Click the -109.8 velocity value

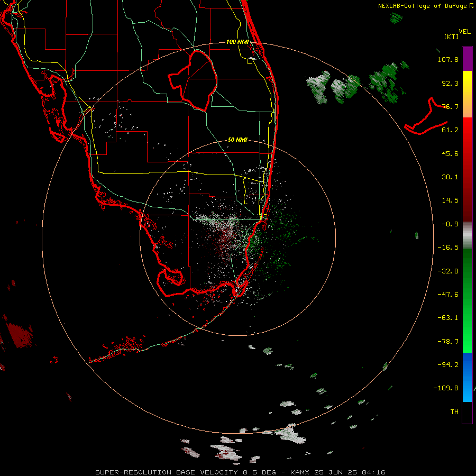446,388
